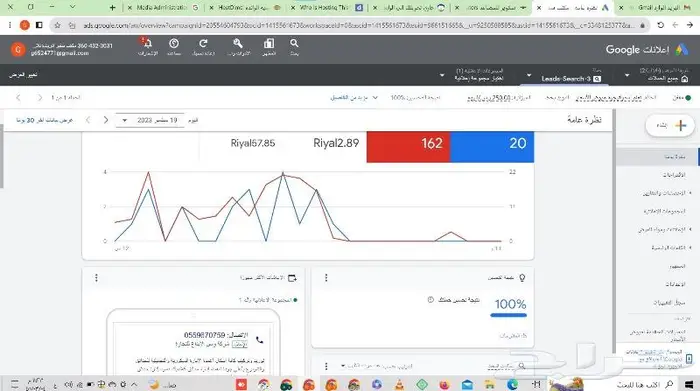Open the orange account avatar in Google Ads header
The width and height of the screenshot is (700, 391).
click(x=18, y=50)
